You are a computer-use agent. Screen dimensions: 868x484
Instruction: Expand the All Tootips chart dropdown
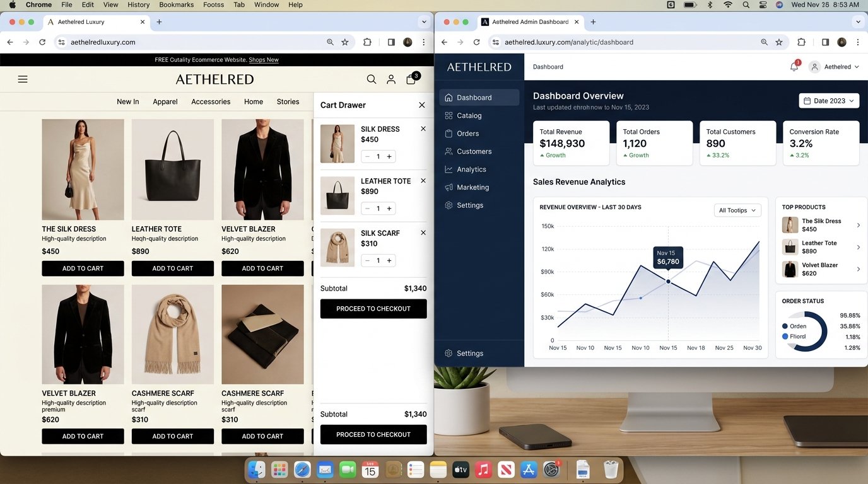click(737, 210)
